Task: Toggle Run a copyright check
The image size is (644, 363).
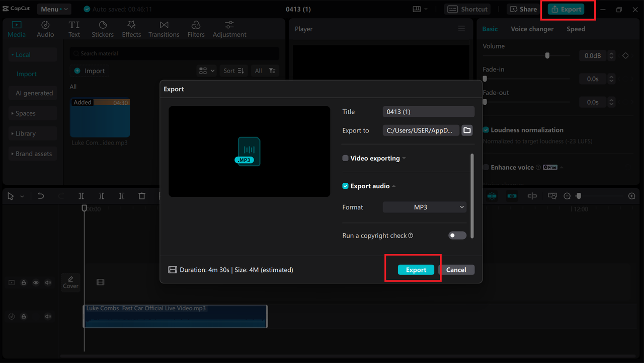Action: (457, 235)
